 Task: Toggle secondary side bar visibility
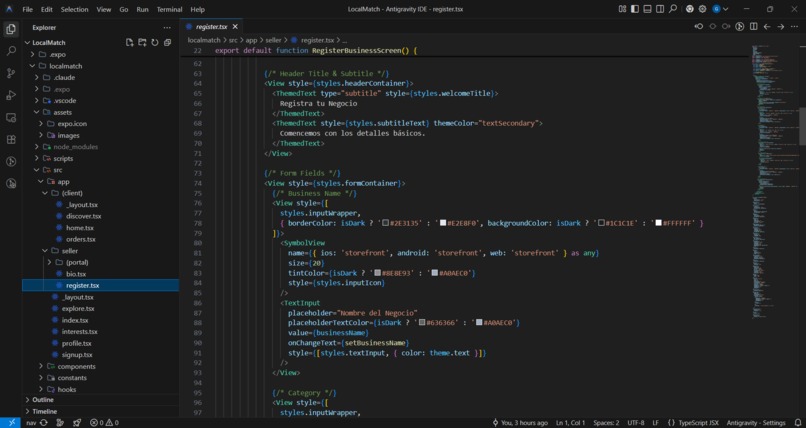point(660,9)
